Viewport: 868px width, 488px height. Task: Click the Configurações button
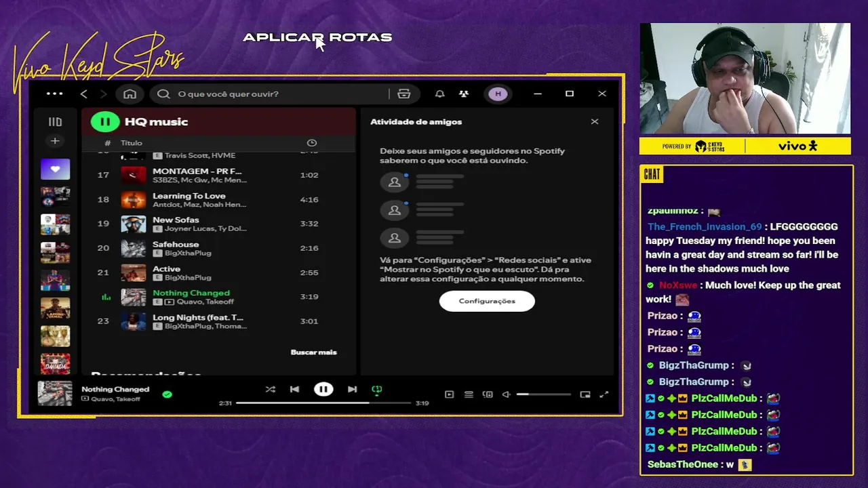click(487, 301)
